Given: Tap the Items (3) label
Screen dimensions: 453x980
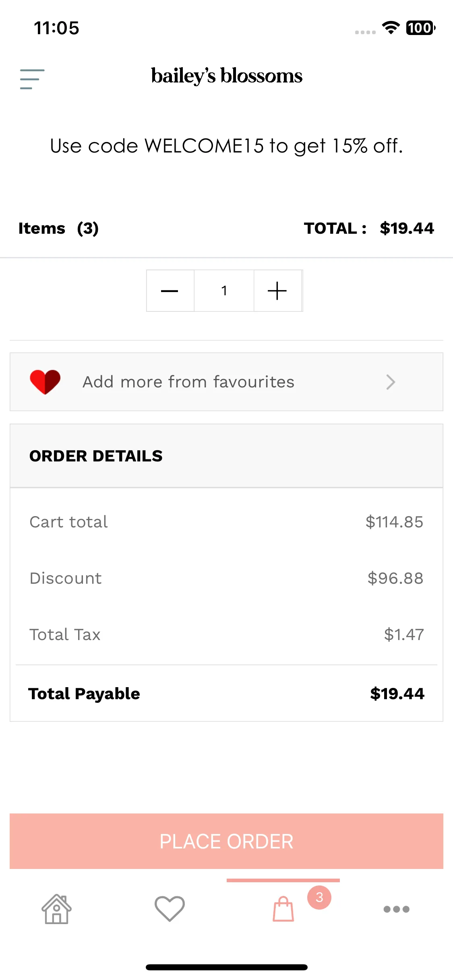Looking at the screenshot, I should [58, 228].
